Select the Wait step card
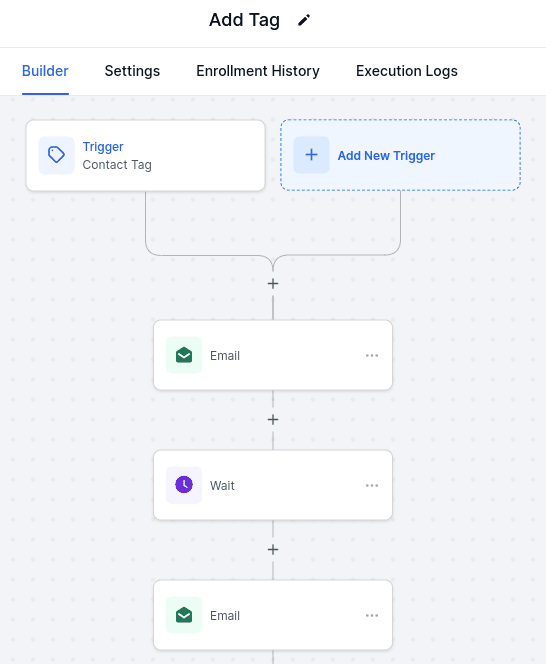 [x=273, y=485]
